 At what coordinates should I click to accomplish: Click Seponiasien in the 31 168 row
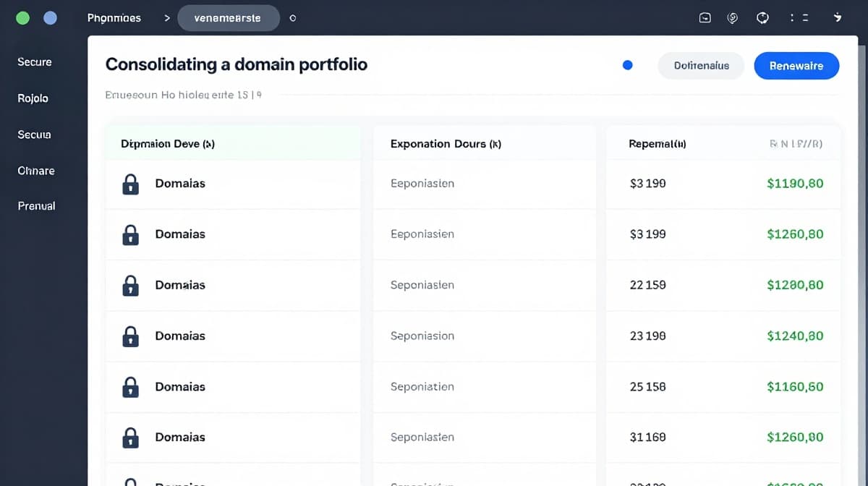(422, 438)
